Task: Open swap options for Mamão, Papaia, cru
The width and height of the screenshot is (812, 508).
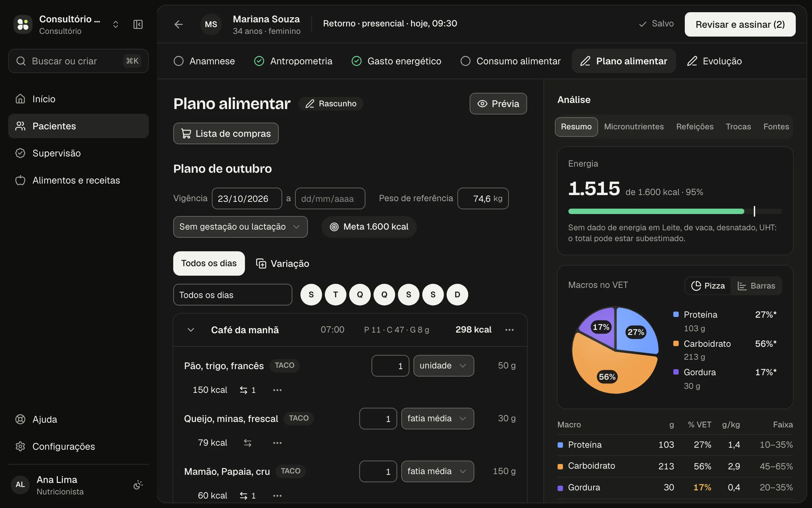Action: click(x=248, y=496)
